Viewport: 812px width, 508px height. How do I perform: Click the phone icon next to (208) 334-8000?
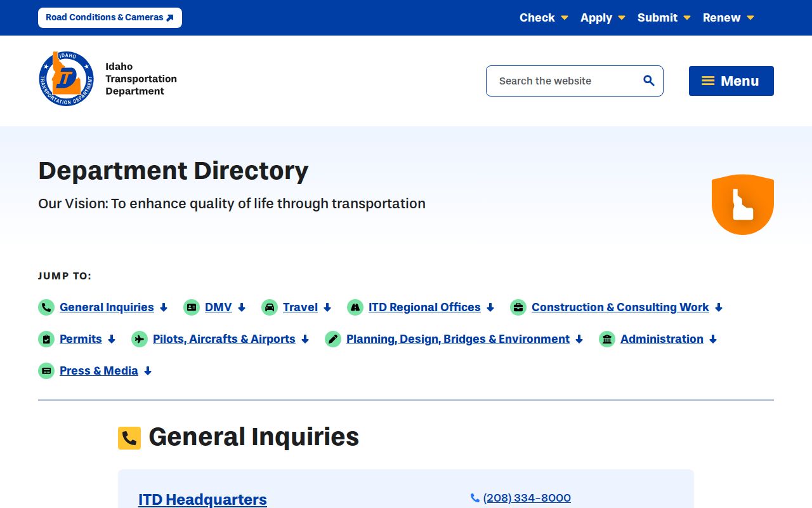[x=475, y=498]
